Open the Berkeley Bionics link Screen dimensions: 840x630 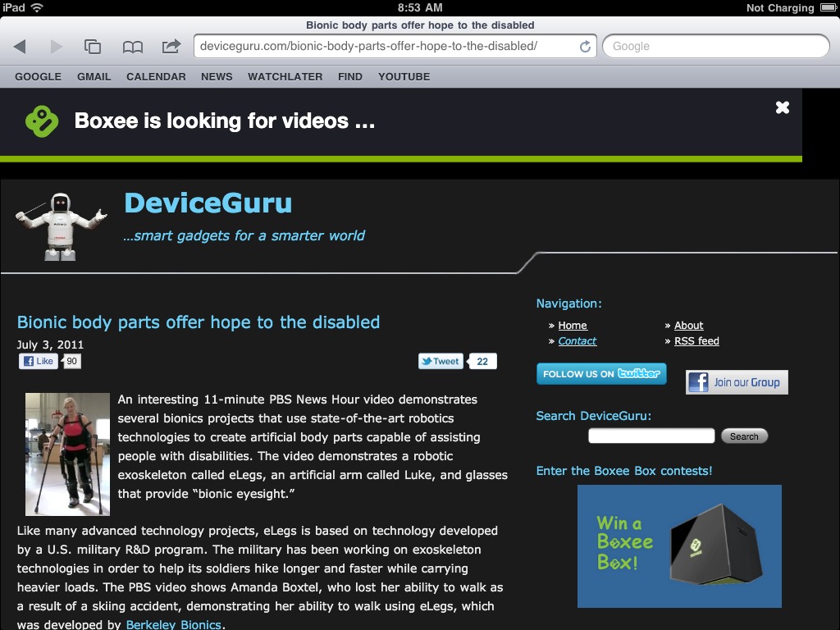(x=173, y=624)
